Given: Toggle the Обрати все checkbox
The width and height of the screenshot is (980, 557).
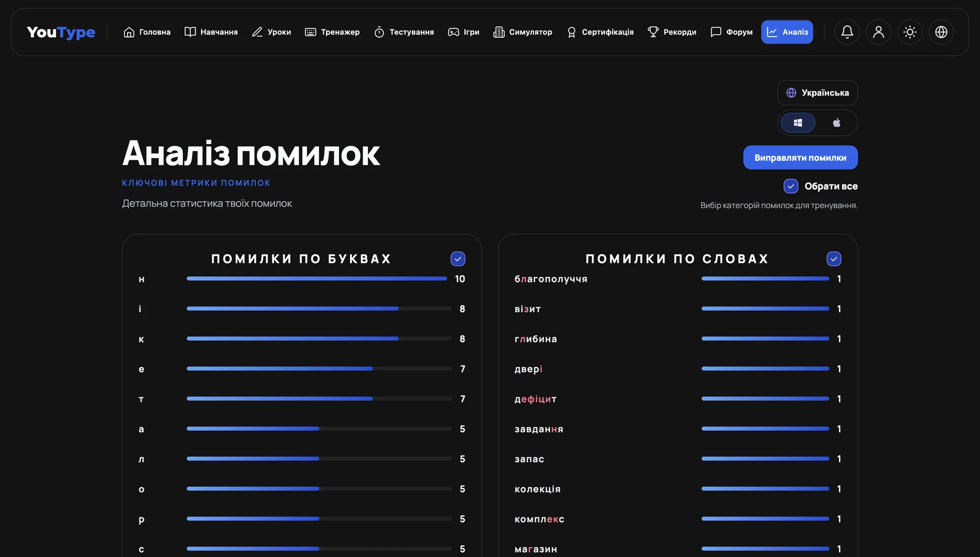Looking at the screenshot, I should tap(791, 186).
